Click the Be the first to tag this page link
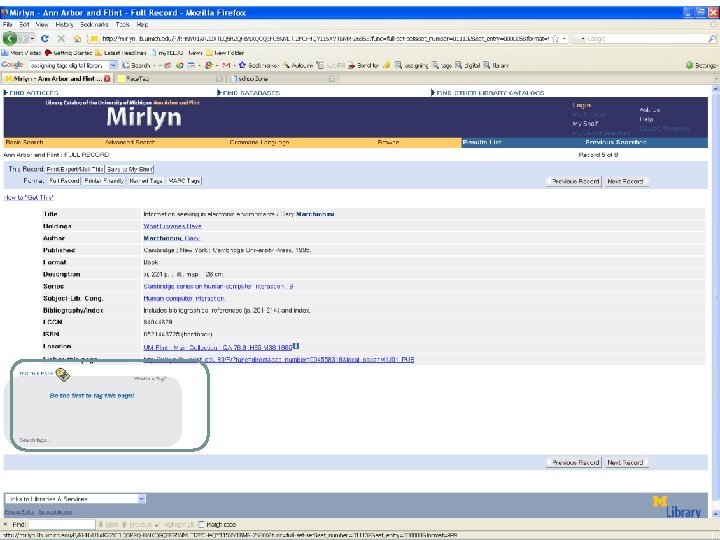Viewport: 720px width, 540px height. tap(92, 395)
